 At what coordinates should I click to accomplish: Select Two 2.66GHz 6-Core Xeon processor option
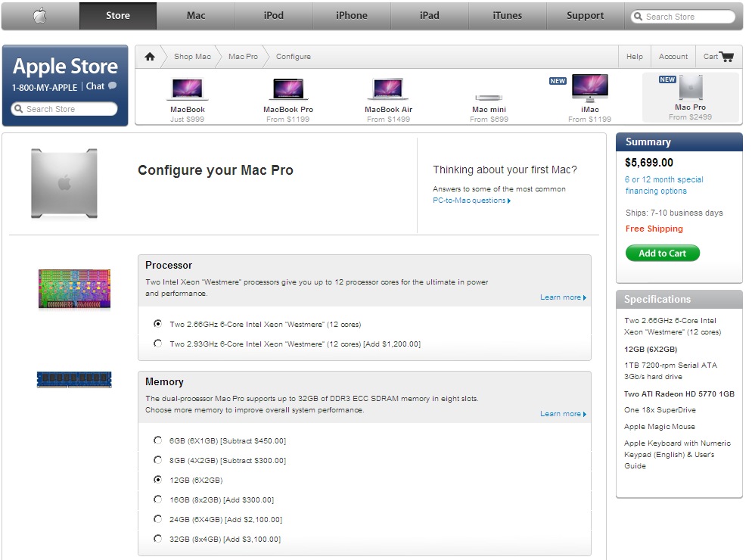(158, 324)
